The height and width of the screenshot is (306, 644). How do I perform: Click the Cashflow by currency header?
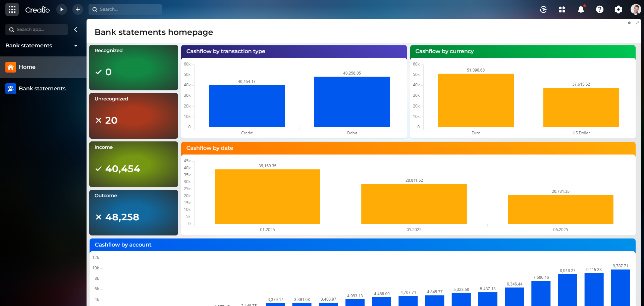tap(523, 51)
